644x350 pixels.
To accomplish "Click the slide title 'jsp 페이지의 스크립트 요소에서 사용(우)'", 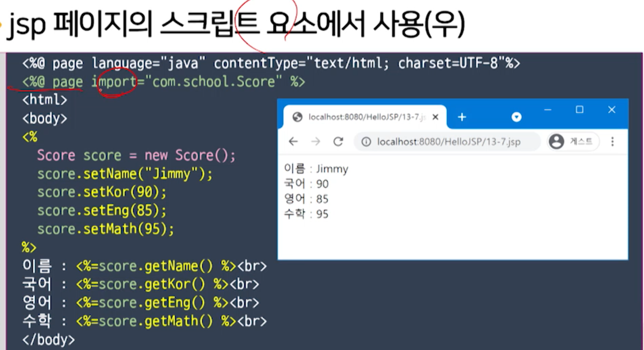I will pyautogui.click(x=235, y=24).
